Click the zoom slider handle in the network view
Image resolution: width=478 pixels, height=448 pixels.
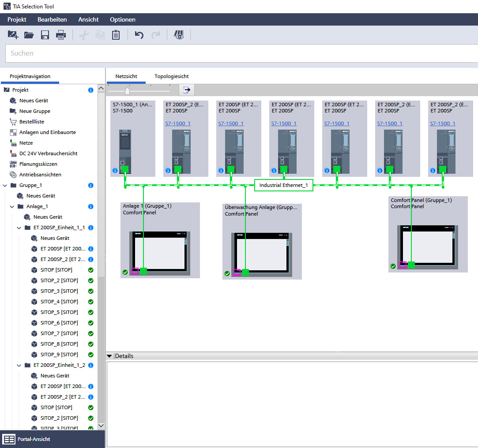(x=128, y=90)
